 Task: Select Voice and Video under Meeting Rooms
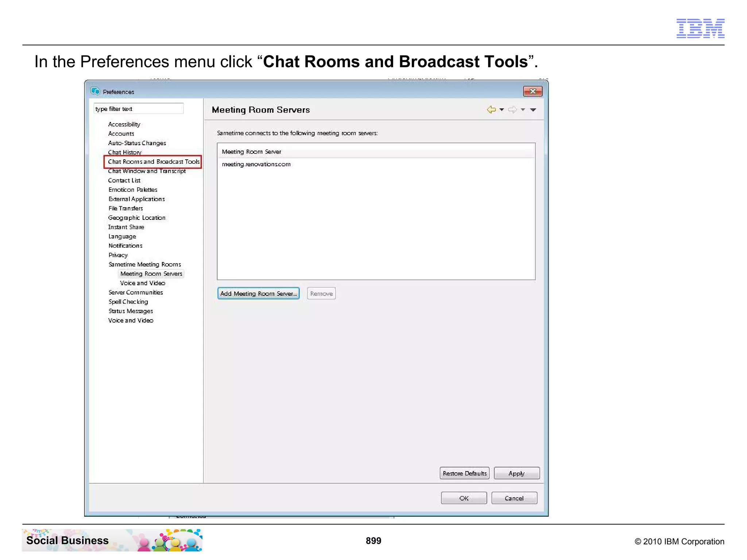pyautogui.click(x=143, y=283)
